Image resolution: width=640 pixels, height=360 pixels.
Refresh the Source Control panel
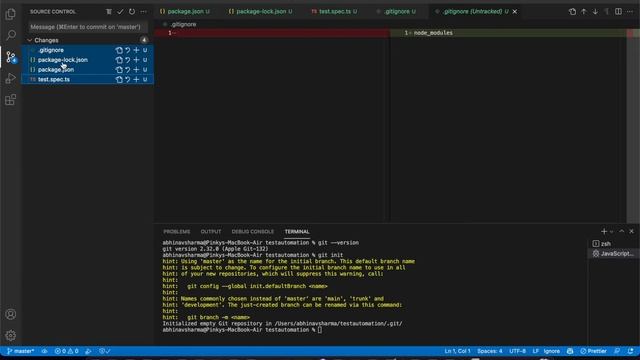click(132, 12)
